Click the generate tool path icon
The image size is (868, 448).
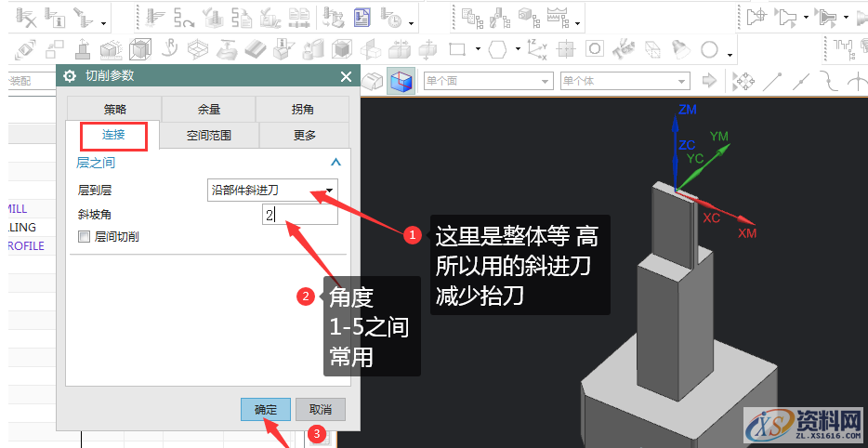point(157,19)
